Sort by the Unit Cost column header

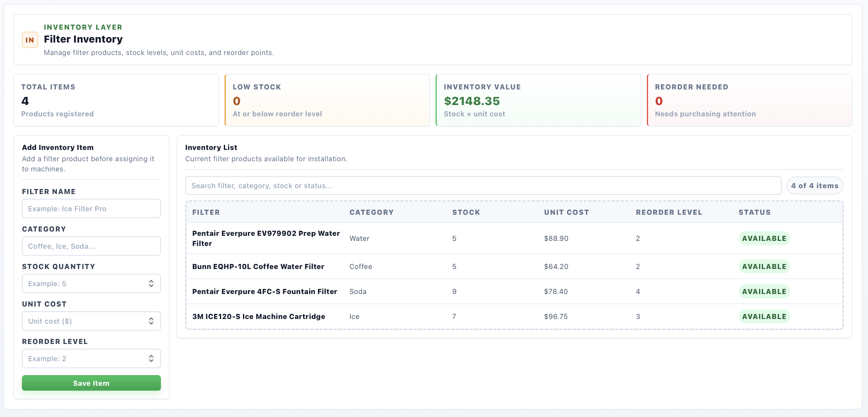click(x=566, y=212)
